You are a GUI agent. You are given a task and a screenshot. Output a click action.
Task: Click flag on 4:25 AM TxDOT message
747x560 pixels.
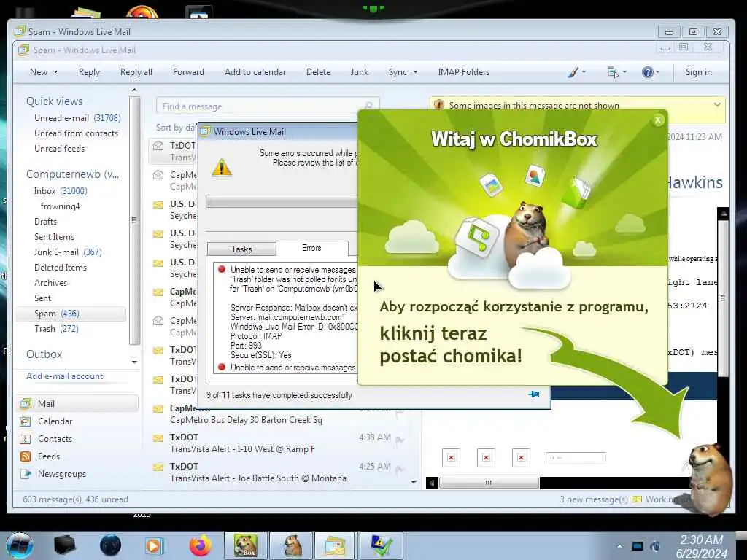click(x=399, y=470)
